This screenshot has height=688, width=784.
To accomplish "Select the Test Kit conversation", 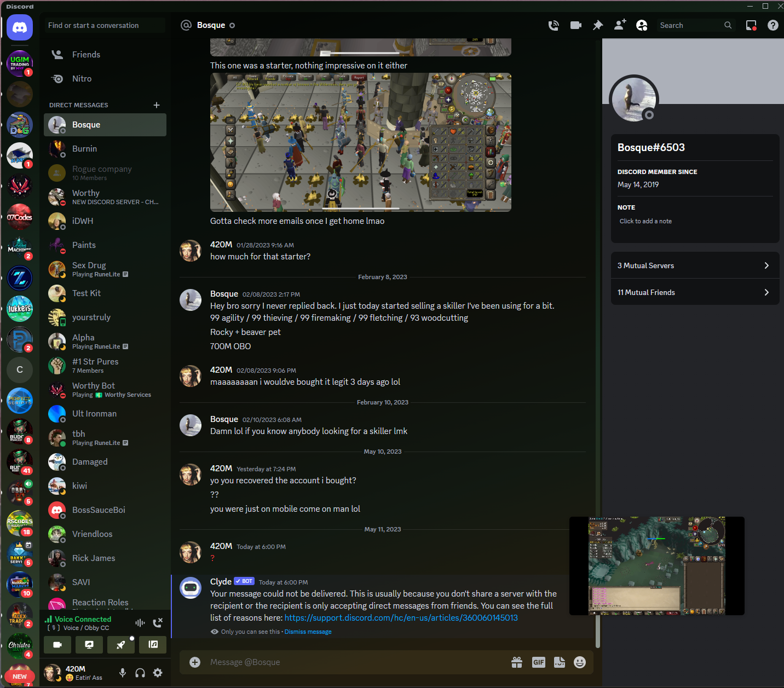I will [x=105, y=293].
